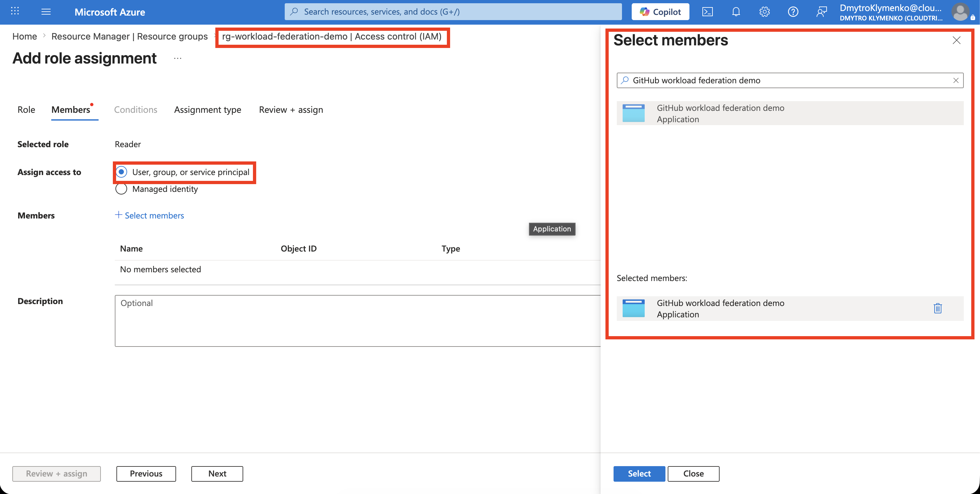The height and width of the screenshot is (494, 980).
Task: Remove selected GitHub workload federation demo member
Action: pos(938,308)
